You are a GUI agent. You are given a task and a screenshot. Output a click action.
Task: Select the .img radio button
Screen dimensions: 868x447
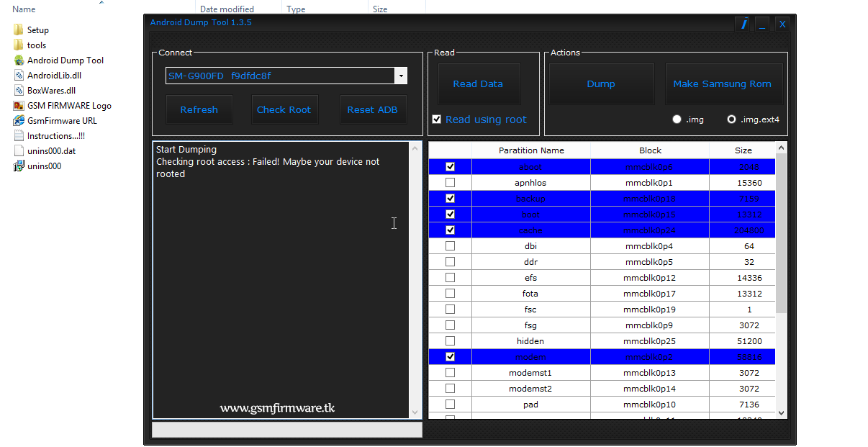pos(677,119)
